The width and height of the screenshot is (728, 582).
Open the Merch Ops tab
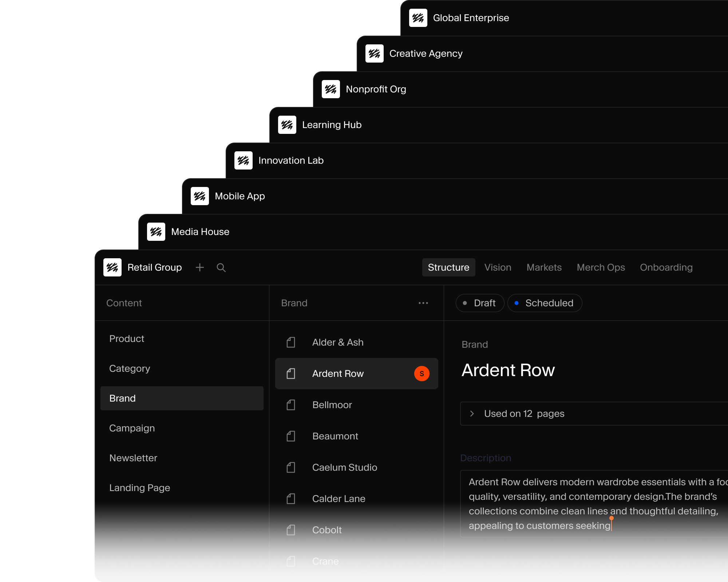[601, 267]
